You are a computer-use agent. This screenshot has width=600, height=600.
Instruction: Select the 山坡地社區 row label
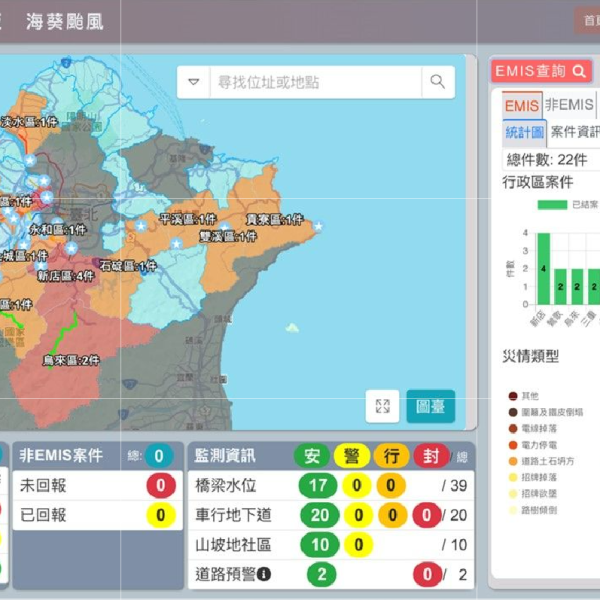tap(233, 545)
